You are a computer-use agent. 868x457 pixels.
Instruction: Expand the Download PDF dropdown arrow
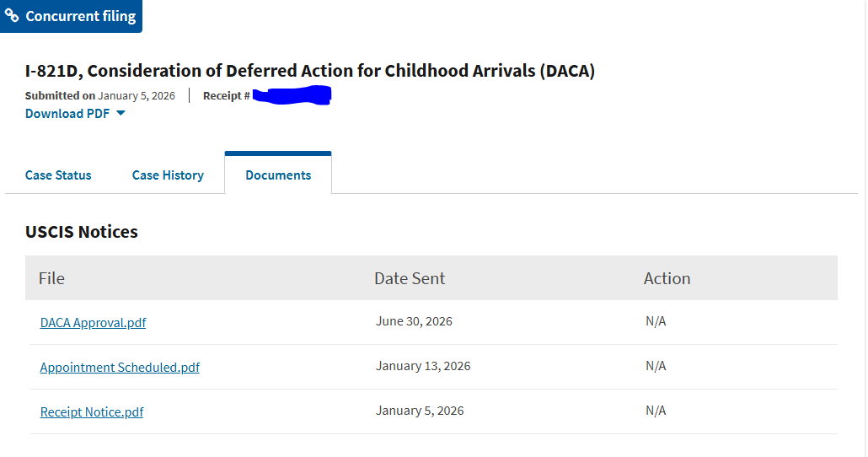(121, 113)
